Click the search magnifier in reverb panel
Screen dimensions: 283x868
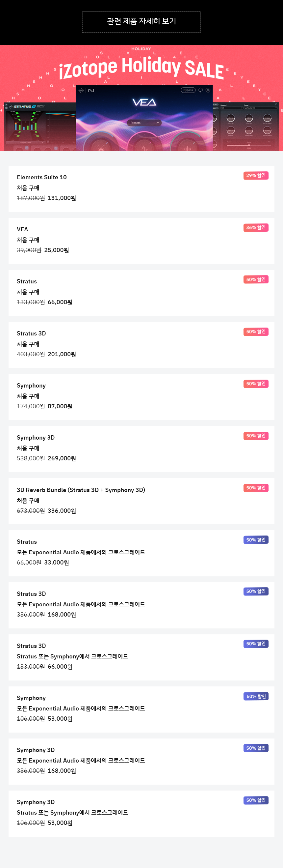coord(276,105)
